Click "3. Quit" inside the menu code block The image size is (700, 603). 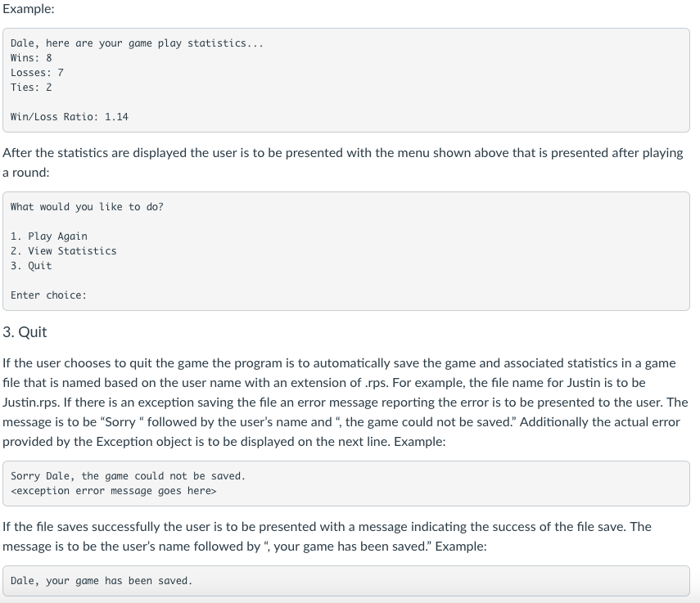coord(31,266)
